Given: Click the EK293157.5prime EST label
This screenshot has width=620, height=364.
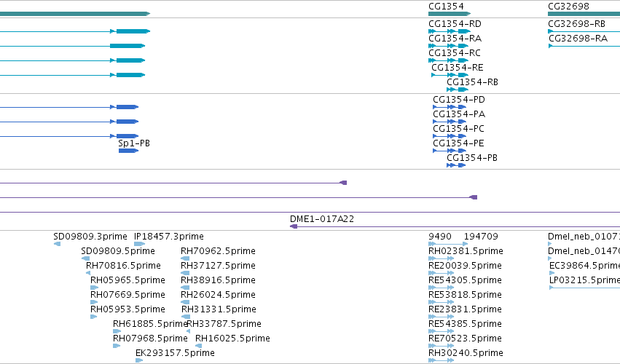Looking at the screenshot, I should (175, 353).
